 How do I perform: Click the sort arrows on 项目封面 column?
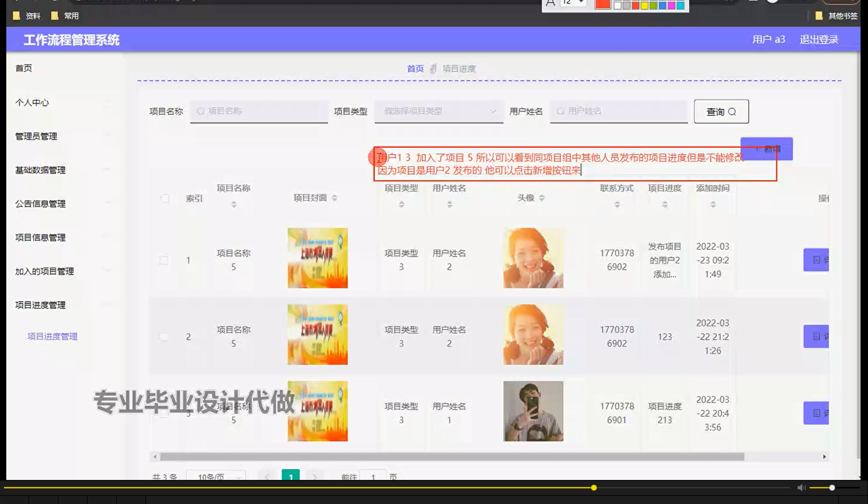333,198
